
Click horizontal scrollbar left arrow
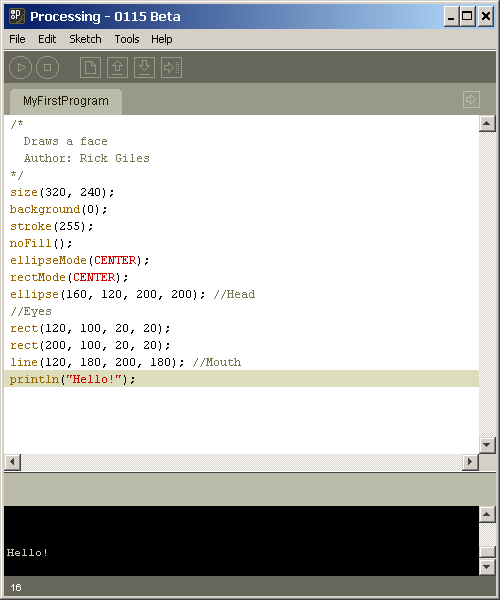[13, 462]
